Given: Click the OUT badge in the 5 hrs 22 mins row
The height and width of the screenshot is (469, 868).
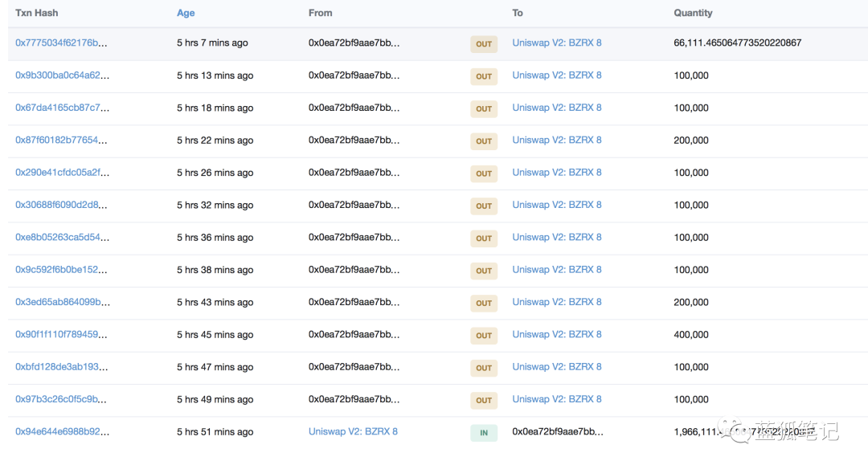Looking at the screenshot, I should [484, 141].
